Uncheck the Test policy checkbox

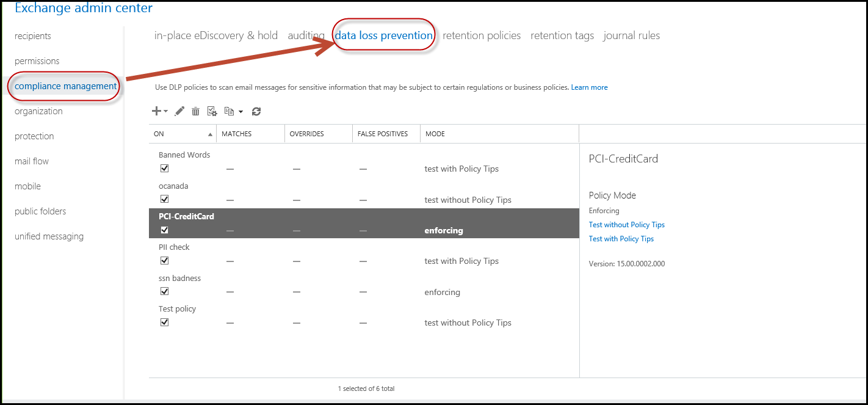(164, 323)
